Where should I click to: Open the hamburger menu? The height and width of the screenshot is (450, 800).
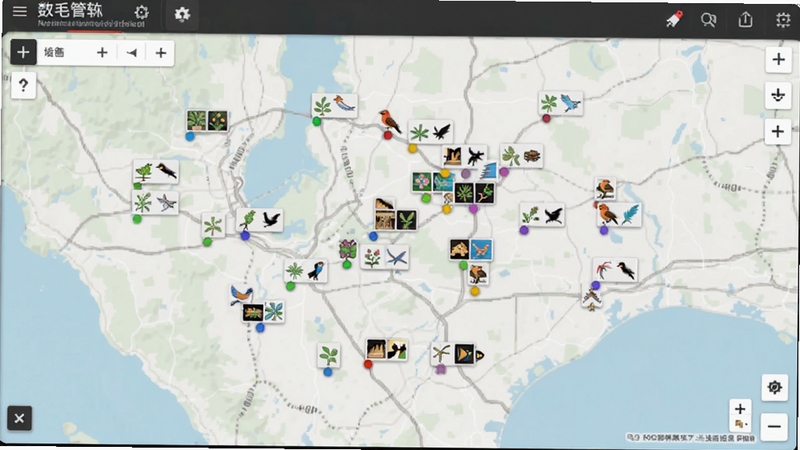click(19, 11)
